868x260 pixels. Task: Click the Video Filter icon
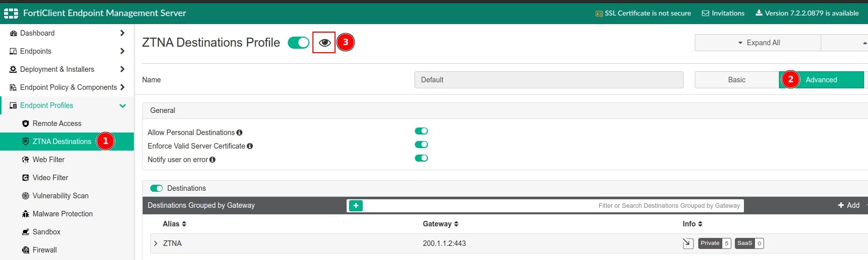[26, 178]
